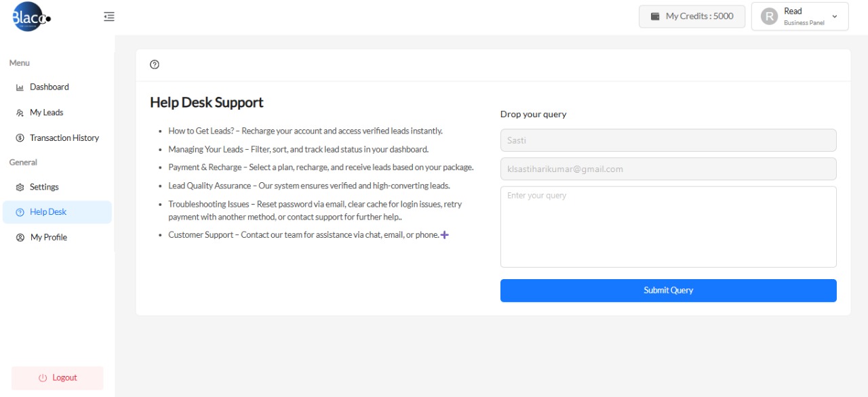The height and width of the screenshot is (397, 868).
Task: Click the My Credits : 5000 button
Action: coord(692,16)
